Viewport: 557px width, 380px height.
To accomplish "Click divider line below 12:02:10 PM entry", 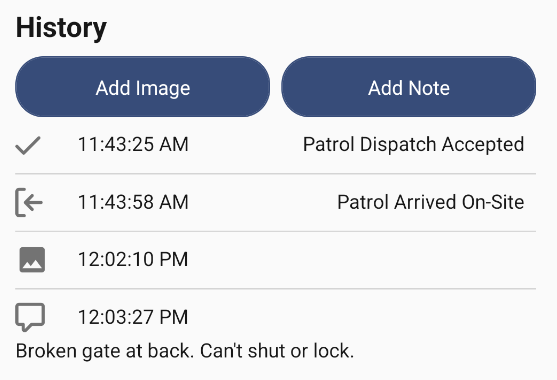I will [x=275, y=289].
